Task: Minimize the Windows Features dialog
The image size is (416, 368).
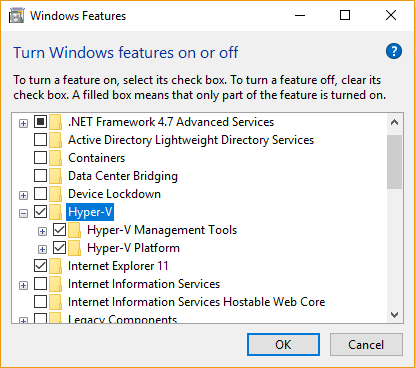Action: coord(300,15)
